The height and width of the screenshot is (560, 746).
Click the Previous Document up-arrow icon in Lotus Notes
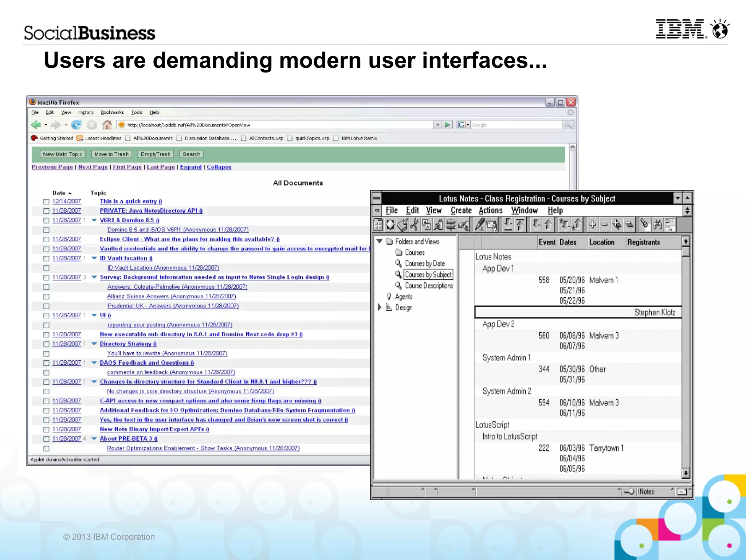548,225
